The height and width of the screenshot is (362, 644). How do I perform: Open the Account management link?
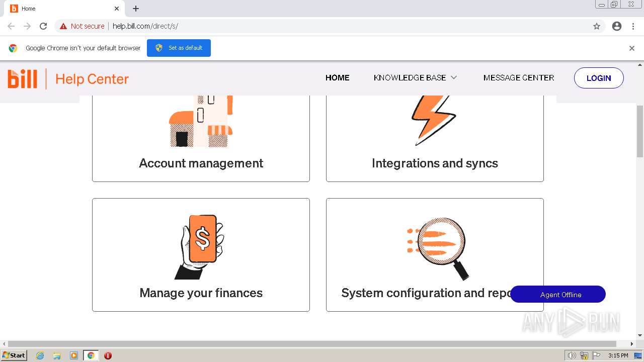201,163
